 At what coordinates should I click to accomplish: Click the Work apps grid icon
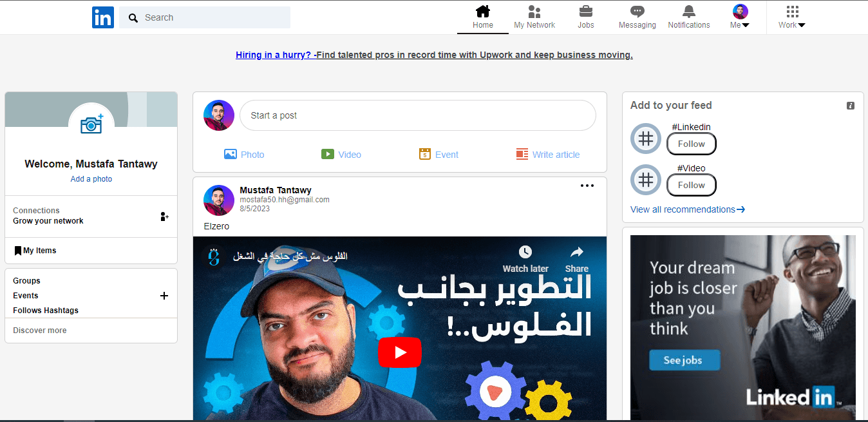pos(793,12)
